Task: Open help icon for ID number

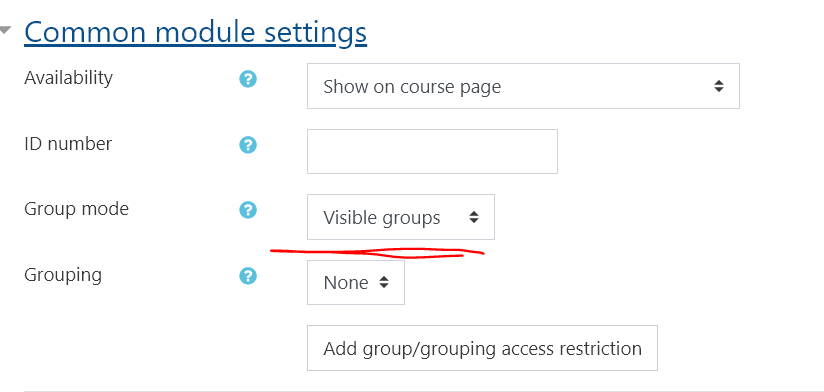Action: coord(248,145)
